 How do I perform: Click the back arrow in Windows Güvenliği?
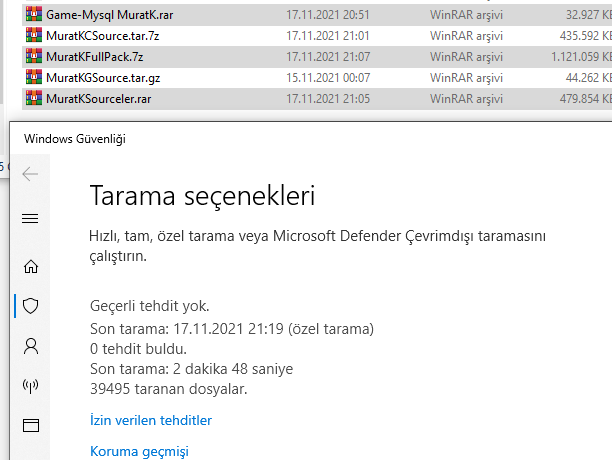(30, 174)
